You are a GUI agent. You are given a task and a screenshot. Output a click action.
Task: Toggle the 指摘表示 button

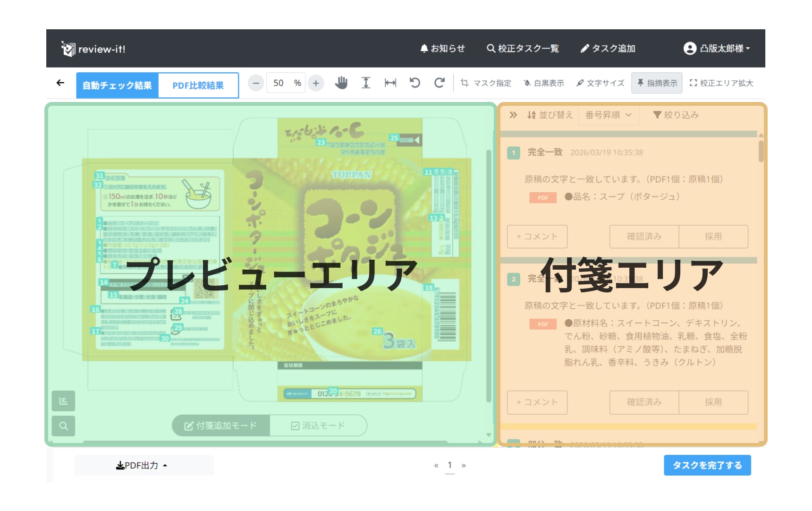(x=657, y=83)
